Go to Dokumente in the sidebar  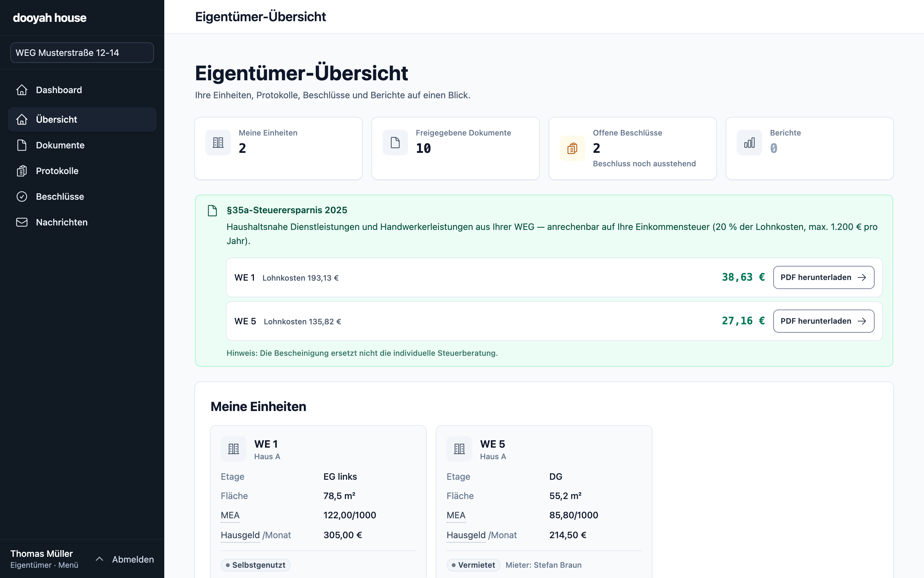[82, 145]
